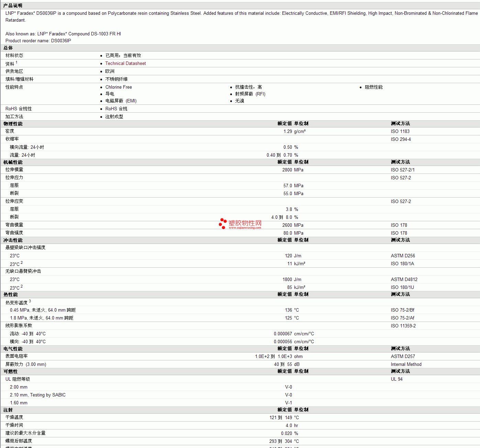
Task: Click the 热变形温度 row label
Action: (x=16, y=303)
